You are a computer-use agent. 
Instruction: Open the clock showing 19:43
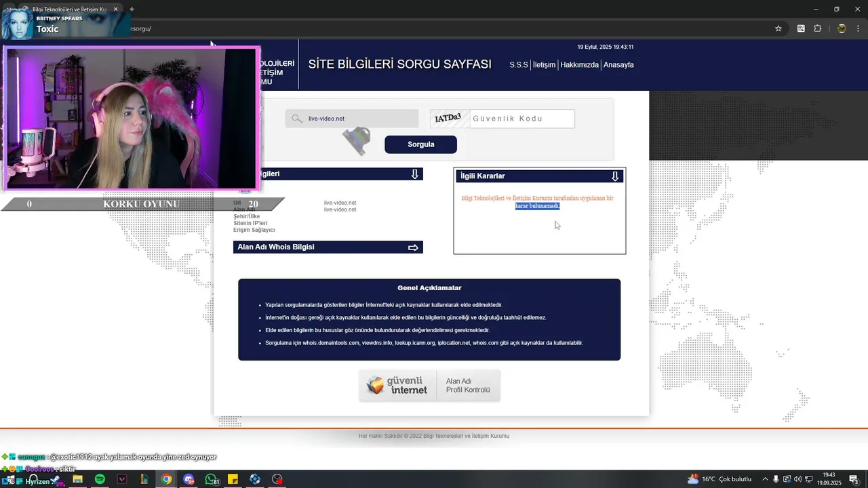[x=829, y=479]
